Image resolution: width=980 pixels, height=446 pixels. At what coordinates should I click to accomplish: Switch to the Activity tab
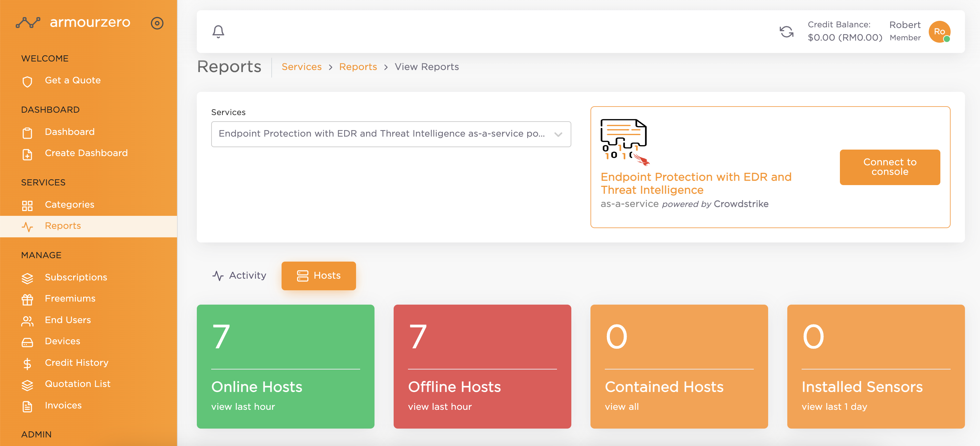pos(239,276)
